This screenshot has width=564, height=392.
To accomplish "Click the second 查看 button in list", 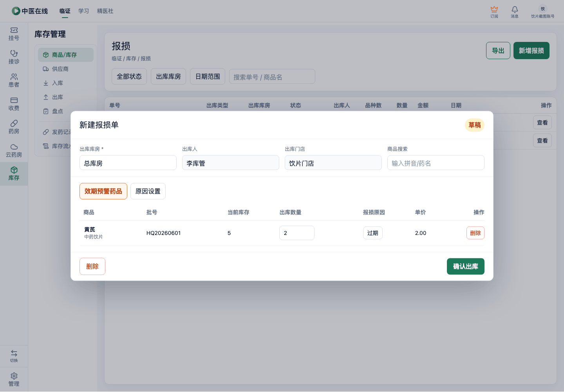I will click(542, 141).
